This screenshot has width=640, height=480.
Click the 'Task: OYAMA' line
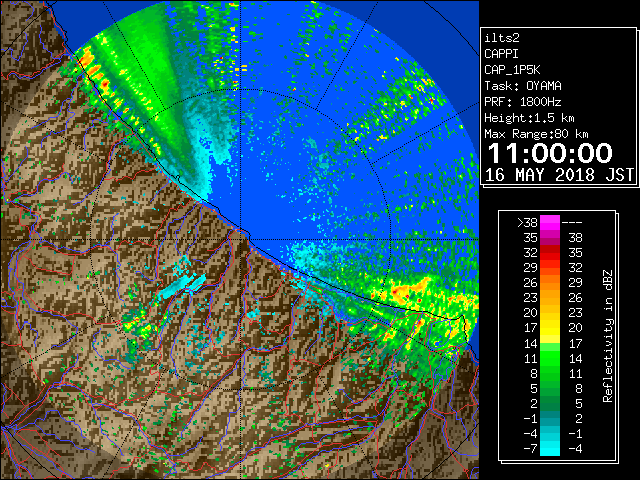523,86
